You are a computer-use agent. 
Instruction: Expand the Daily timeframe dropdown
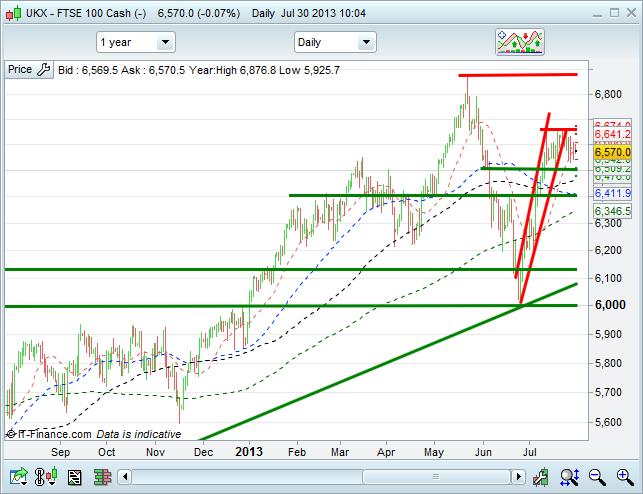click(x=334, y=42)
